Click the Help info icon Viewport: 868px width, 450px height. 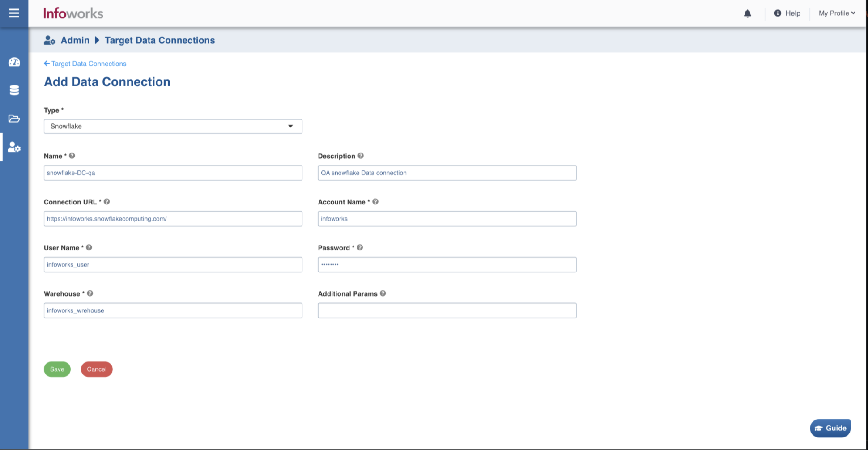778,13
